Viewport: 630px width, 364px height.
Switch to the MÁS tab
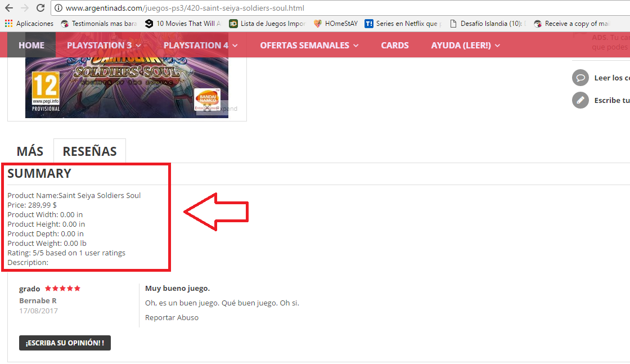[30, 151]
